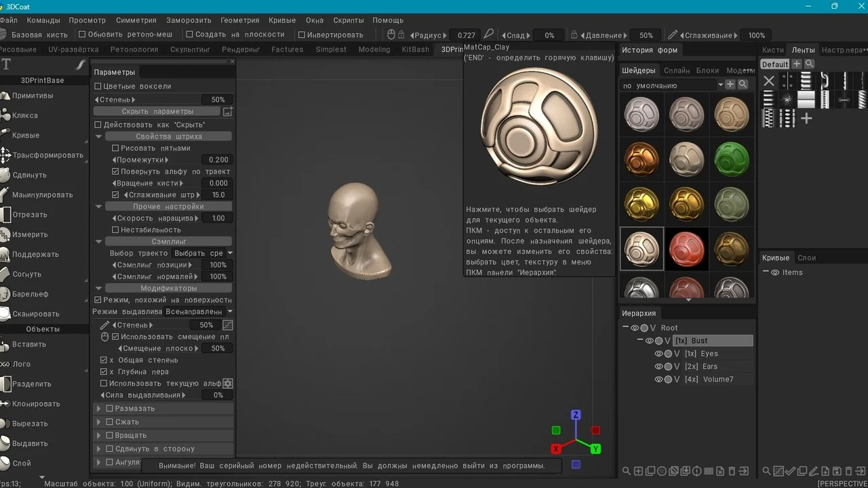Click the lock icon before Давление
The height and width of the screenshot is (488, 868).
point(574,35)
